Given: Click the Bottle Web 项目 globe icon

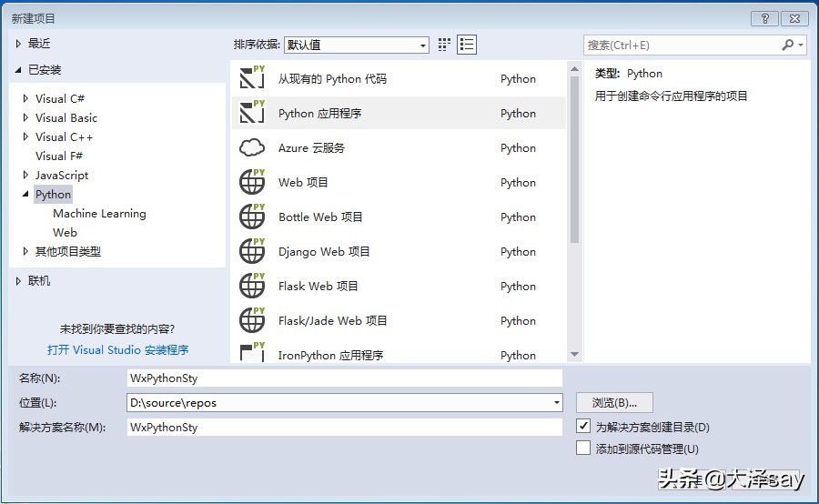Looking at the screenshot, I should click(x=252, y=217).
